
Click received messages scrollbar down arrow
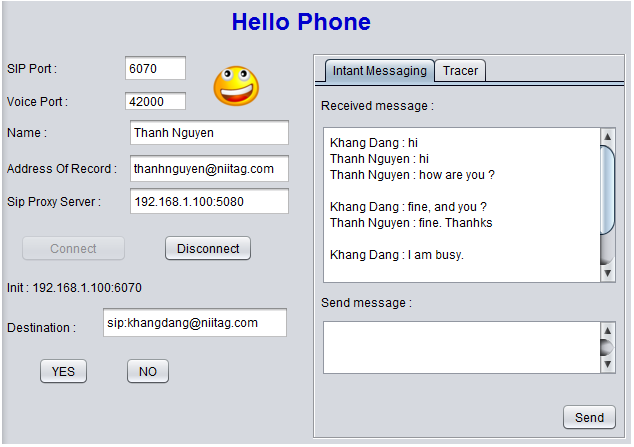(607, 274)
